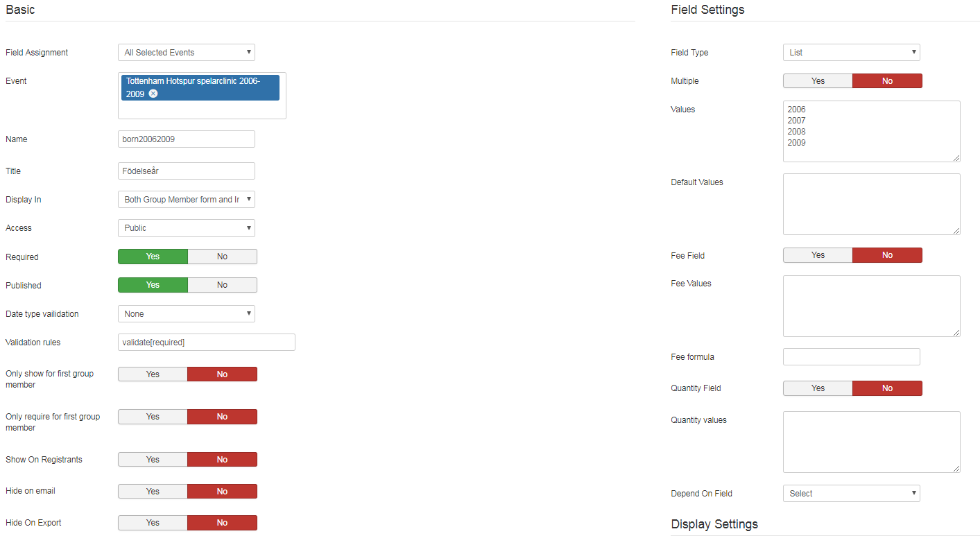Screen dimensions: 980x545
Task: Click the Fee formula input box
Action: coord(851,357)
